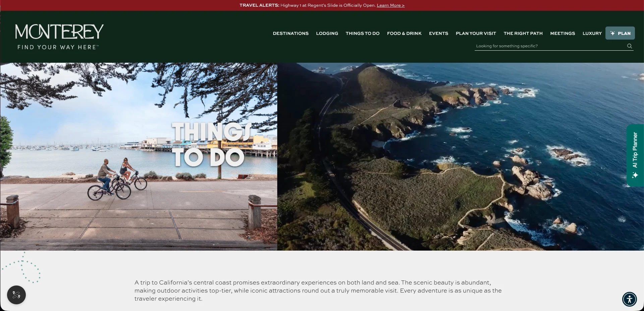Open the accessibility options icon
Image resolution: width=644 pixels, height=311 pixels.
pyautogui.click(x=630, y=299)
